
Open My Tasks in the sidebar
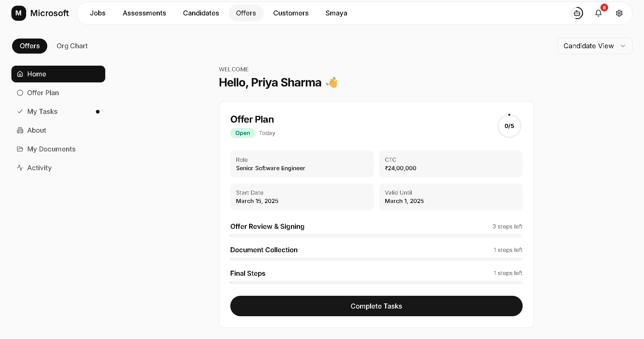[58, 112]
